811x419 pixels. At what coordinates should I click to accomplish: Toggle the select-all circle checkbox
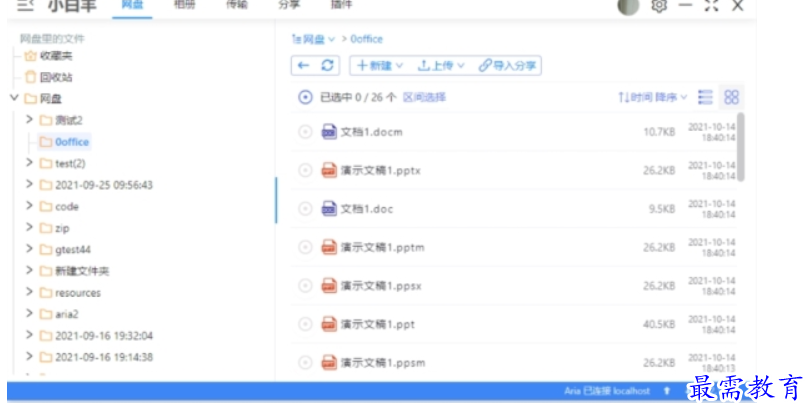pyautogui.click(x=305, y=97)
